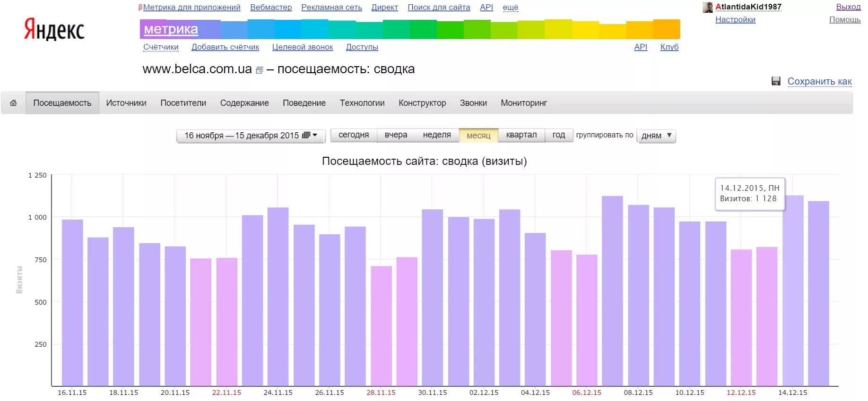This screenshot has width=868, height=401.
Task: Click the user avatar beside AtlantidaKid1987
Action: click(x=708, y=7)
